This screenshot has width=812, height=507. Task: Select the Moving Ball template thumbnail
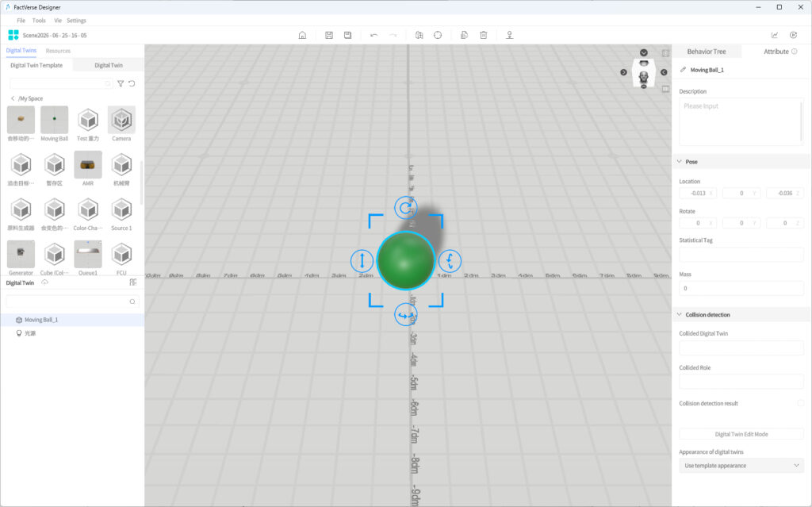click(55, 120)
